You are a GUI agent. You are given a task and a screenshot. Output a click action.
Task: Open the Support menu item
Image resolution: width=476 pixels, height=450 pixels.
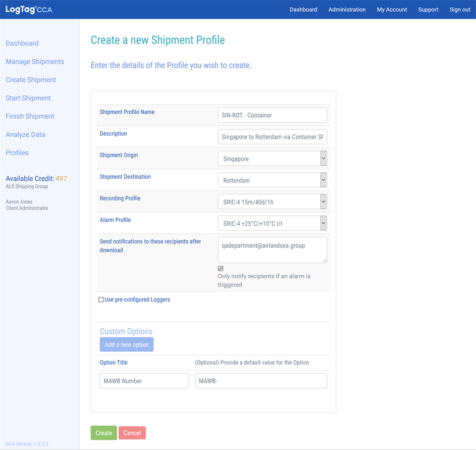[x=428, y=10]
